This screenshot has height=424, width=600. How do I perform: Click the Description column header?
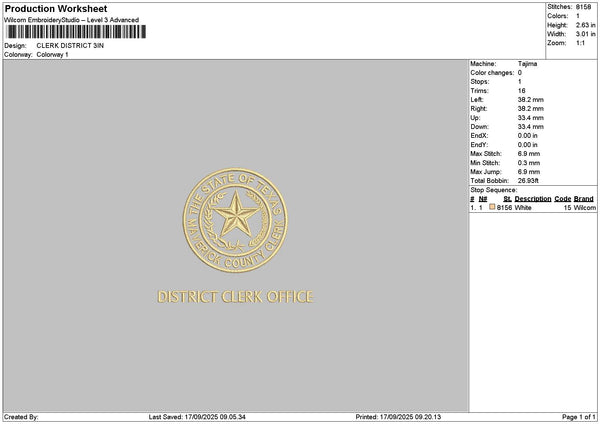click(x=533, y=199)
